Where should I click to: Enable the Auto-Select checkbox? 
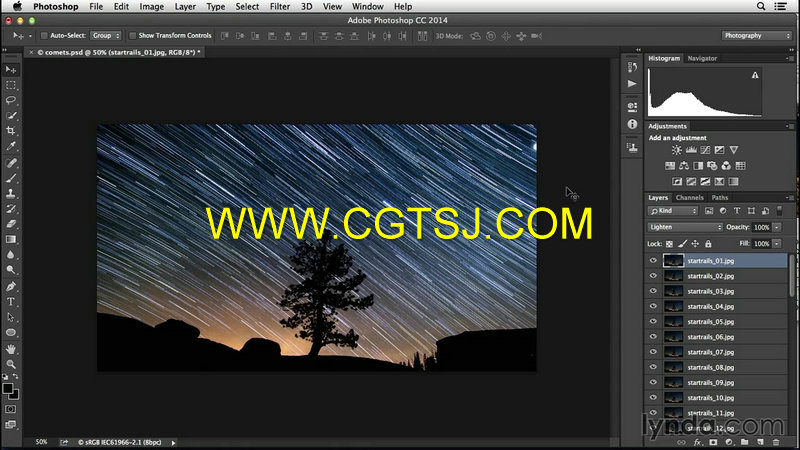(44, 36)
